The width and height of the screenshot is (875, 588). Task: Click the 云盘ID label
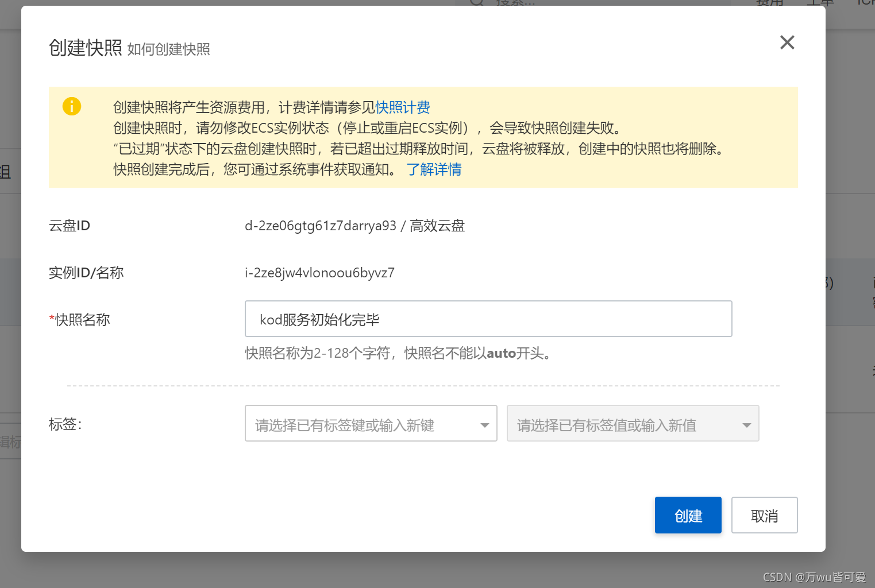click(70, 226)
